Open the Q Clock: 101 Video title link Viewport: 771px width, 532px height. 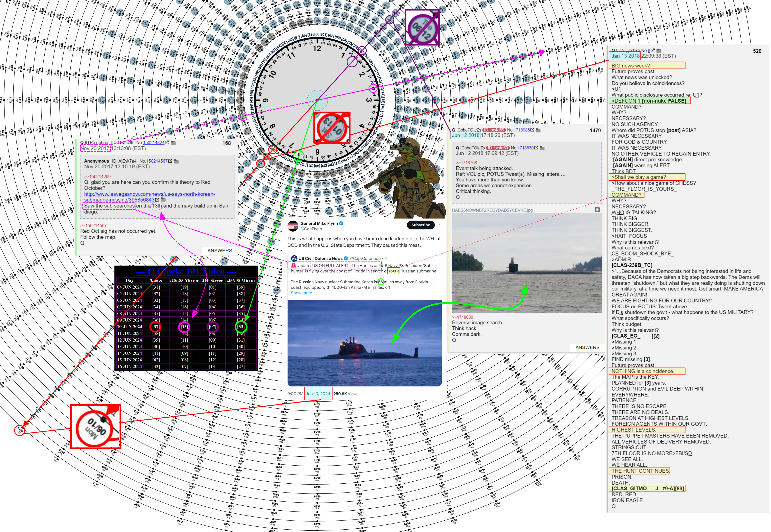pyautogui.click(x=186, y=271)
